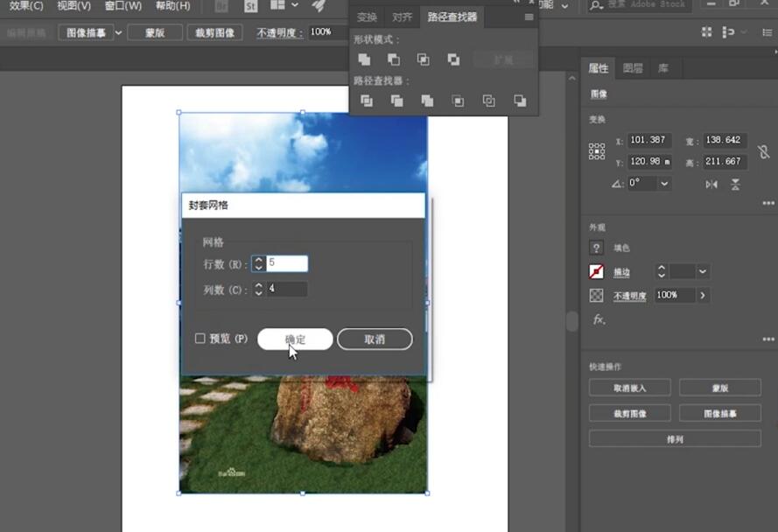
Task: Click the Divide pathfinder icon
Action: [x=367, y=101]
